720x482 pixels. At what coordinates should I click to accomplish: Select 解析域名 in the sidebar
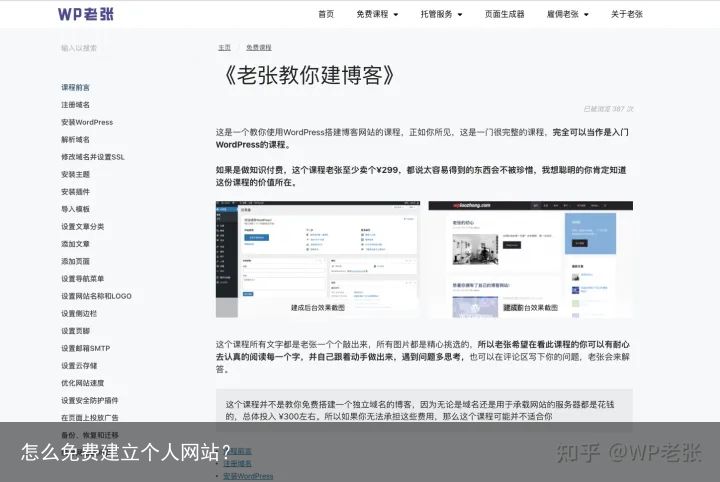75,140
